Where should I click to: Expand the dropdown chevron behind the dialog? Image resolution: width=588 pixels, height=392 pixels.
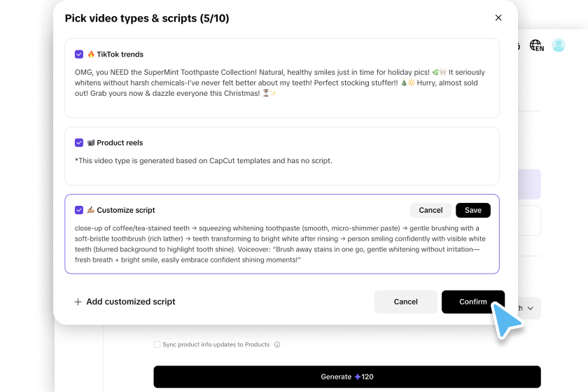[x=531, y=308]
